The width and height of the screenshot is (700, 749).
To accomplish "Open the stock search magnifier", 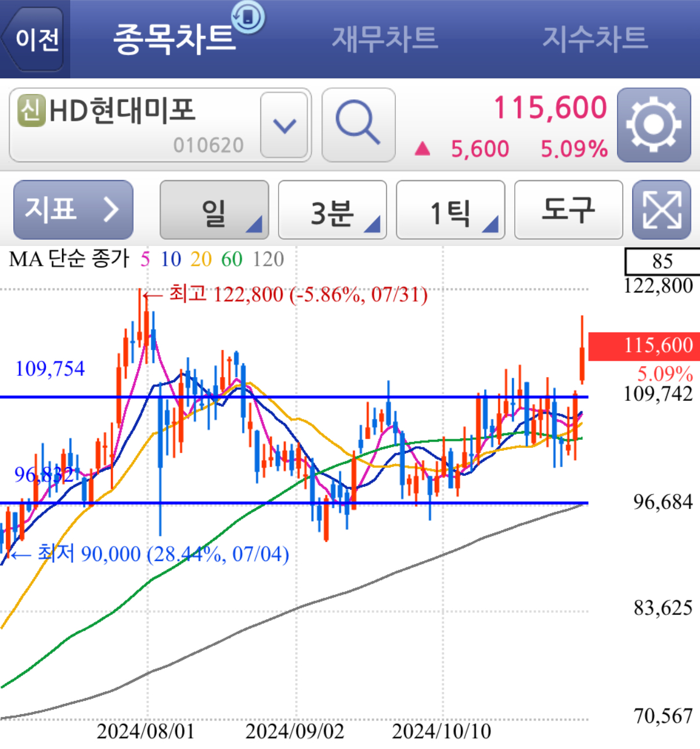I will [x=358, y=124].
